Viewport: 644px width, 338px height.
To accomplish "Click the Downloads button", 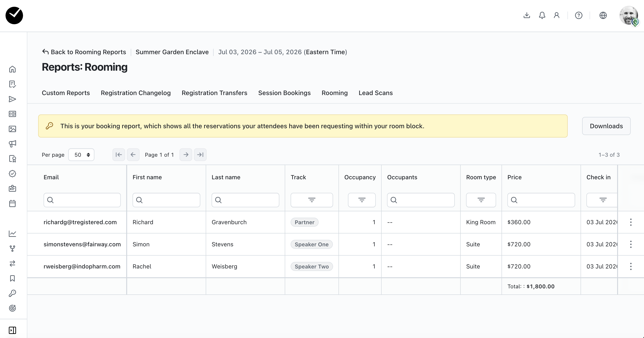I will 606,126.
